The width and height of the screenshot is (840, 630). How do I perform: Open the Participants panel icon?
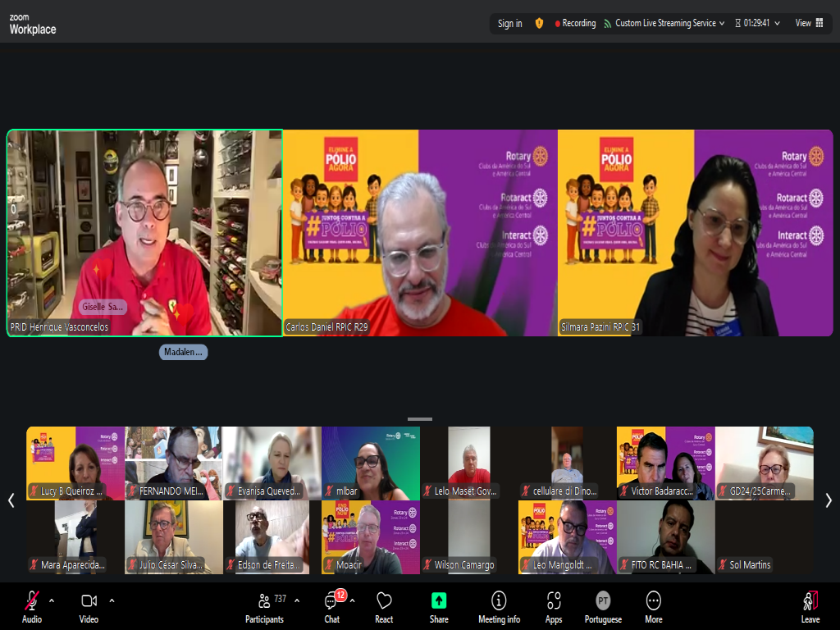(264, 601)
